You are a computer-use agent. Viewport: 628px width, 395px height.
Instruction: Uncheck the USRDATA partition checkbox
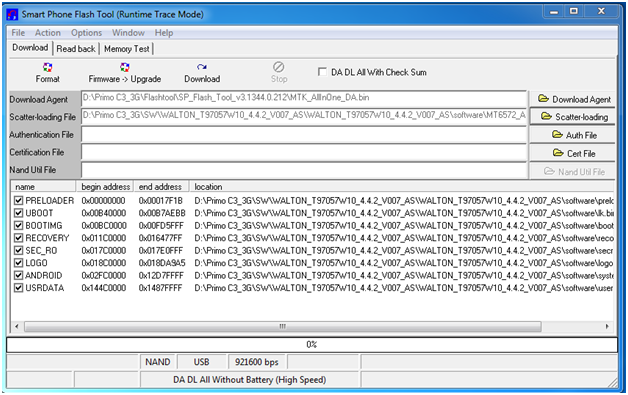click(x=18, y=288)
